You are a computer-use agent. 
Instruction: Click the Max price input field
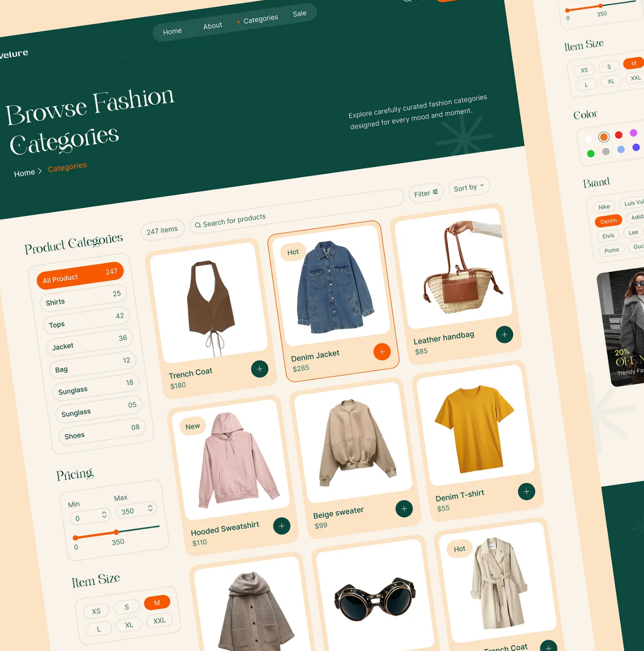pos(136,510)
